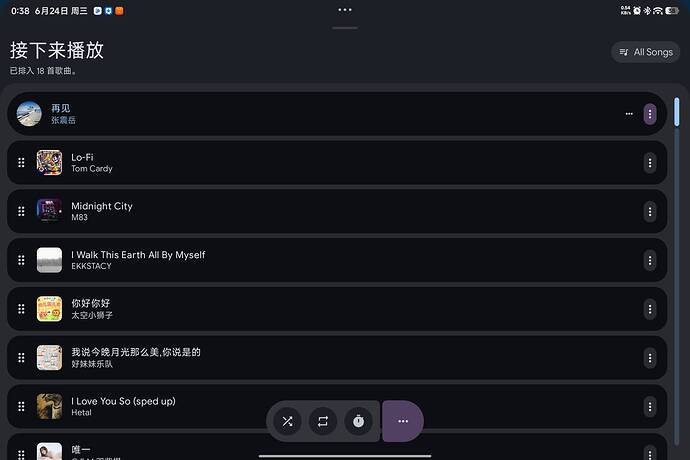
Task: Toggle repeat mode in the bottom control bar
Action: (323, 421)
